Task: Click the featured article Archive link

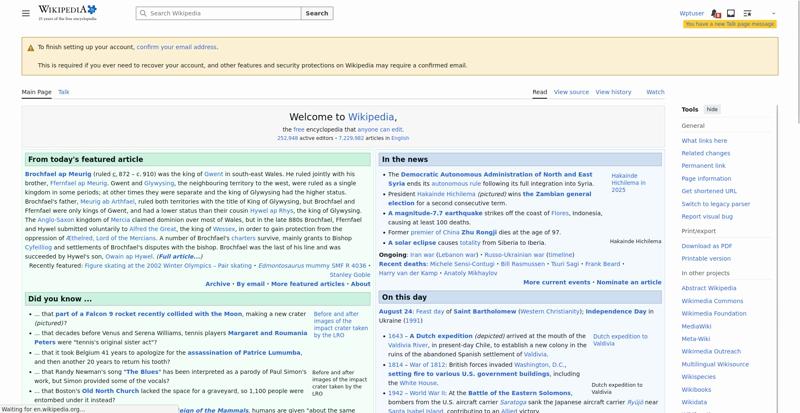Action: pyautogui.click(x=218, y=284)
